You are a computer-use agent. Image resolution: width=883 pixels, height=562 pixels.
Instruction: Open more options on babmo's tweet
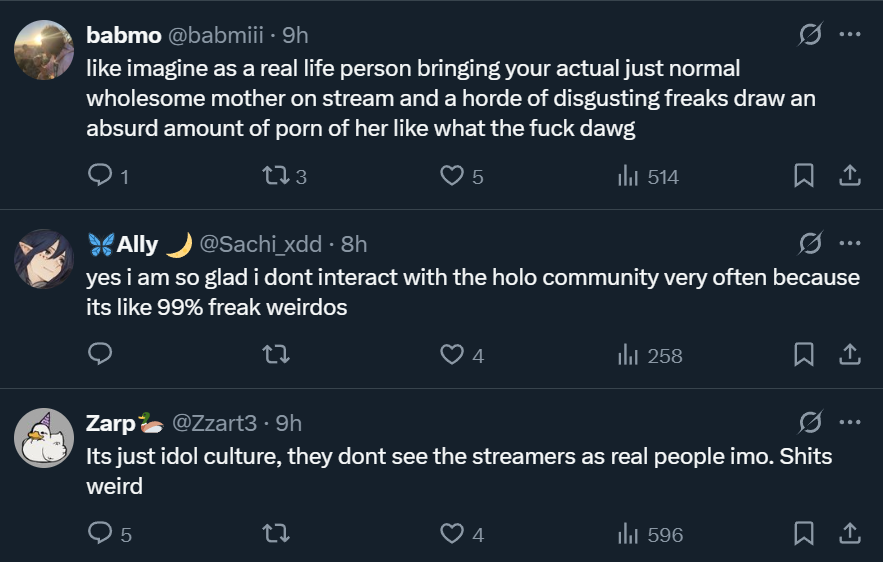click(x=849, y=35)
